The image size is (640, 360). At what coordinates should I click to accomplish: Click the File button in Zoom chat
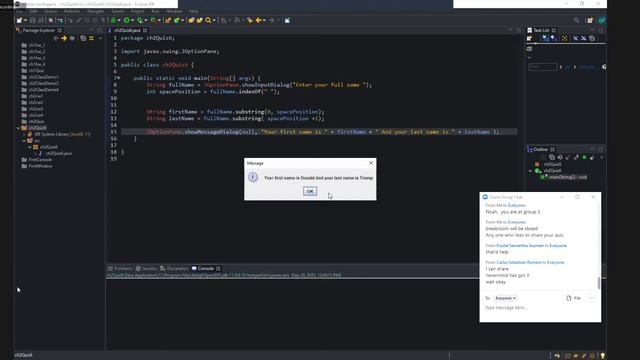coord(573,298)
